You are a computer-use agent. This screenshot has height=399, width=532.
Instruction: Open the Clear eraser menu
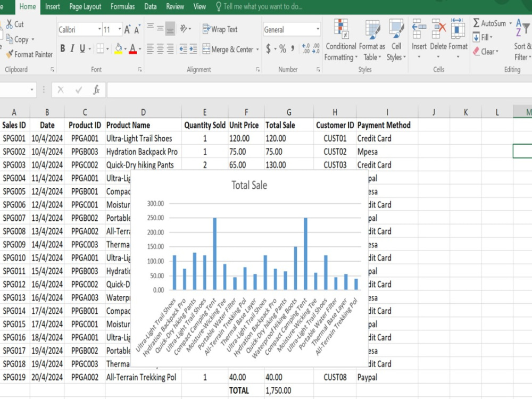(486, 52)
